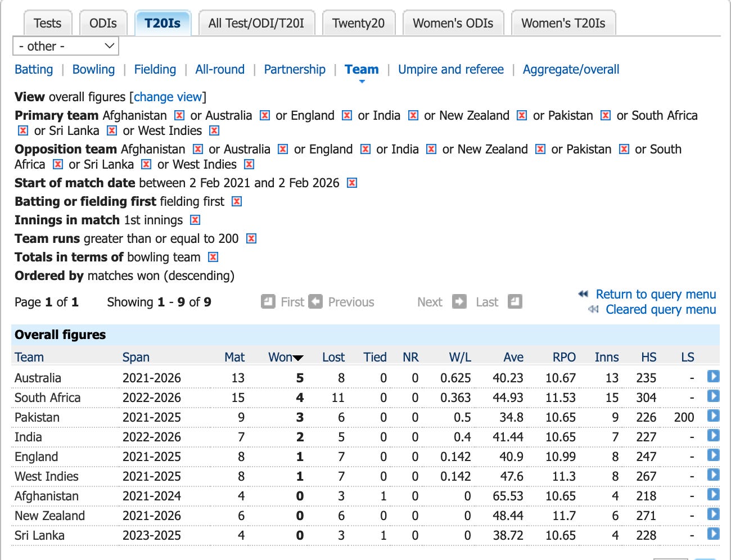
Task: Open the Women's ODIs tab
Action: click(453, 23)
